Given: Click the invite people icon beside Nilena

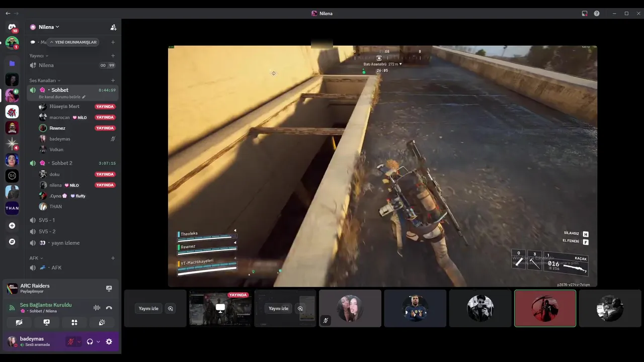Looking at the screenshot, I should 113,27.
